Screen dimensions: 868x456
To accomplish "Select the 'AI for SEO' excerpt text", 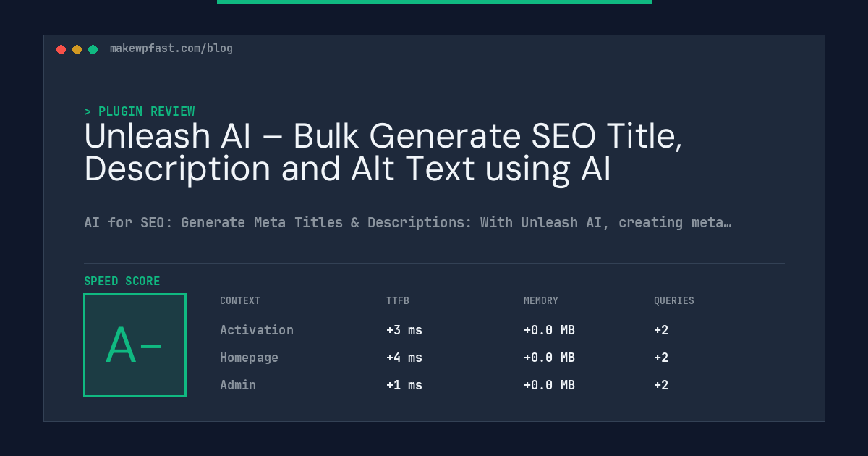I will pos(408,222).
